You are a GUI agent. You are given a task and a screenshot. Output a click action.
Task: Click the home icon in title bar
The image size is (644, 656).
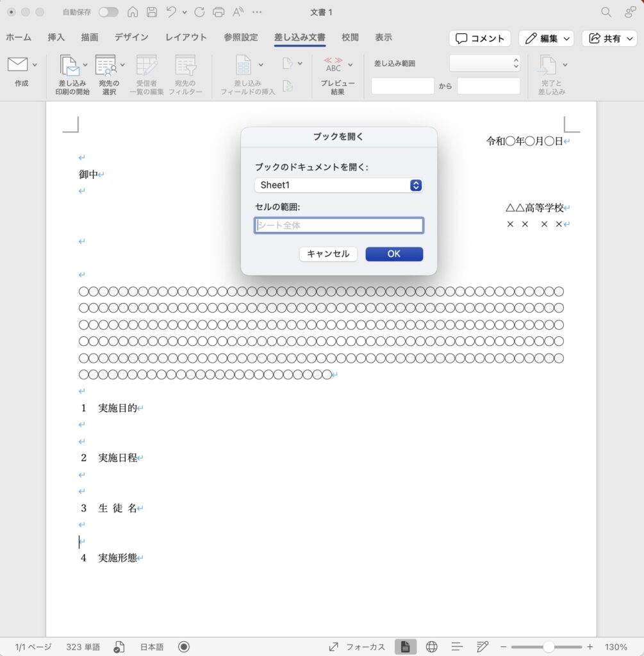click(133, 12)
